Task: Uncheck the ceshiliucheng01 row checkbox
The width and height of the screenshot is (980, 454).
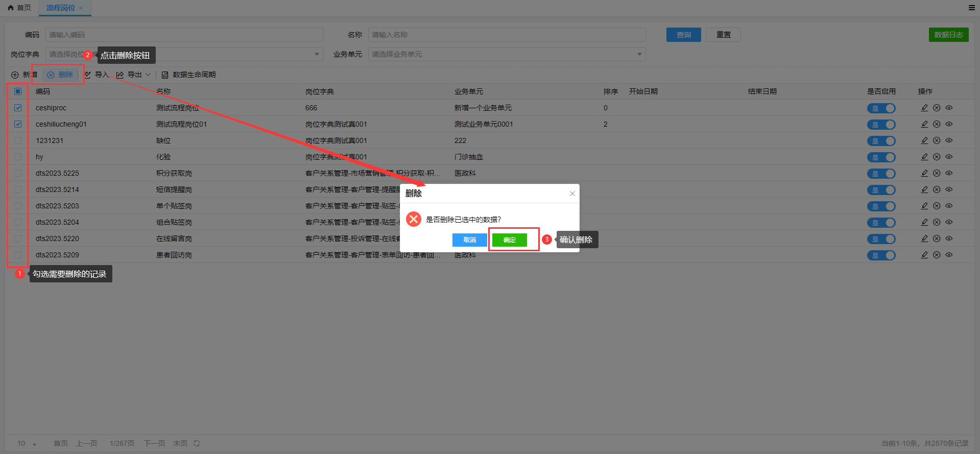Action: [x=18, y=124]
